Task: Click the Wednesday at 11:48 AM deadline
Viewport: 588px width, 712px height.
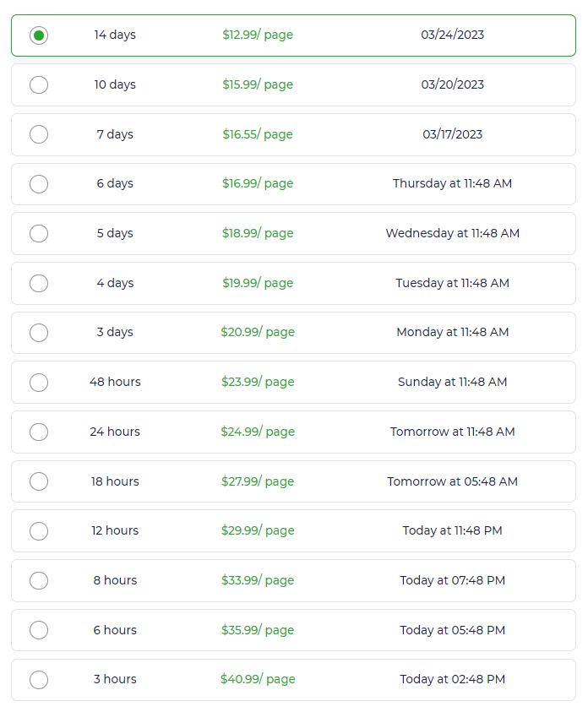Action: [x=452, y=233]
